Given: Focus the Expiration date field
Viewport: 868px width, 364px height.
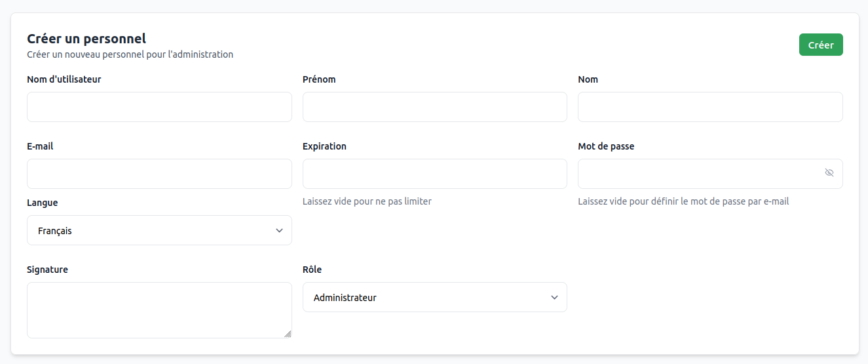Looking at the screenshot, I should [x=434, y=174].
